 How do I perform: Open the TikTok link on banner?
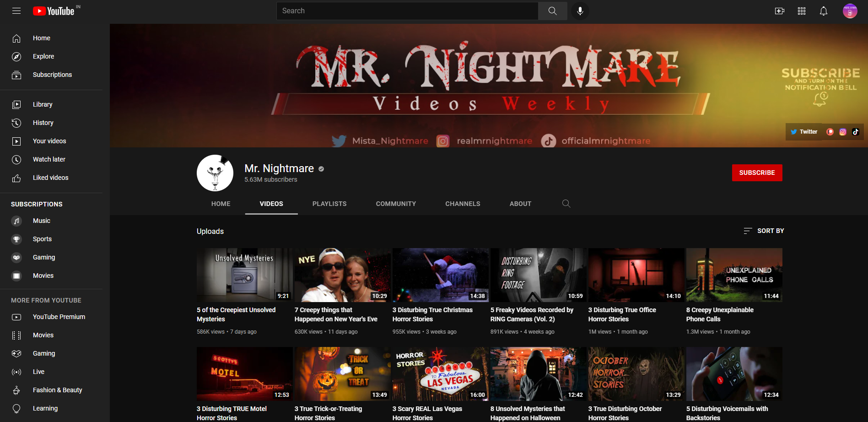856,132
